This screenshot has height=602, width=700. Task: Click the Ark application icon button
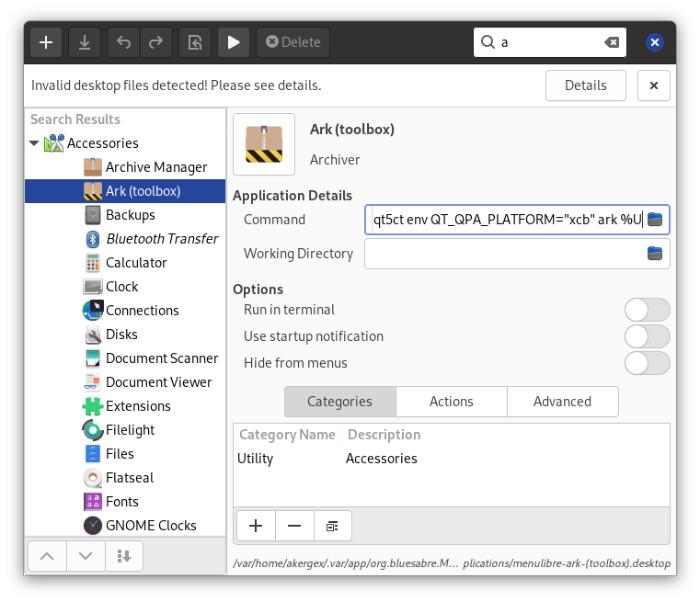pyautogui.click(x=264, y=144)
